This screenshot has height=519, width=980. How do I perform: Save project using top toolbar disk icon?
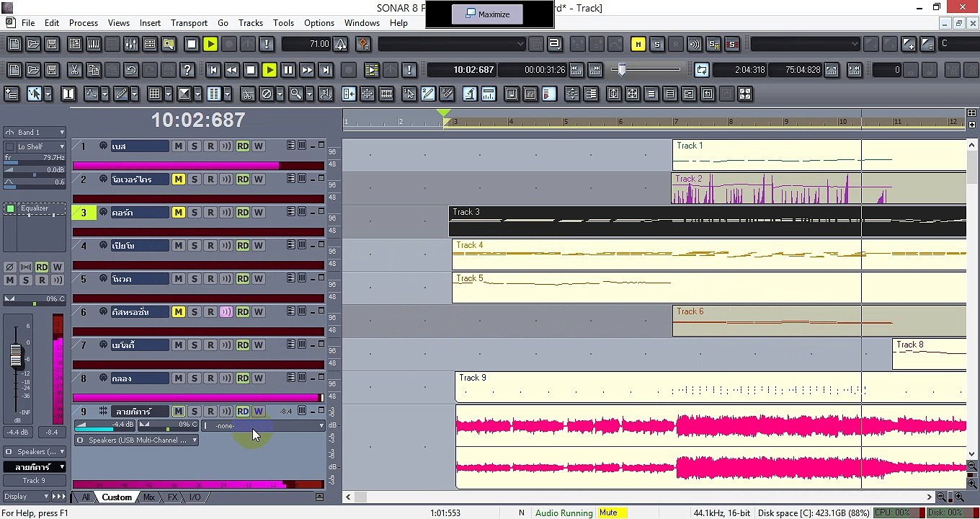coord(52,44)
